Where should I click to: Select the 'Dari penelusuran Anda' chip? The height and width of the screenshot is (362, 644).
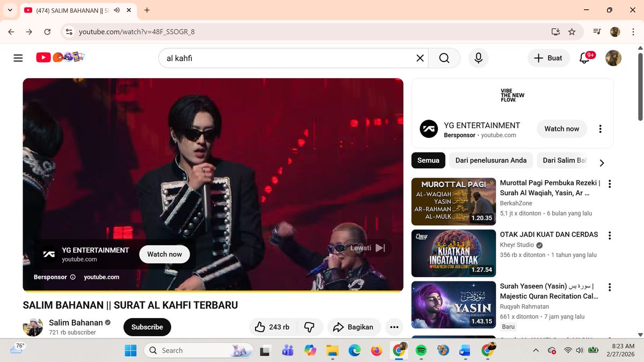(491, 160)
